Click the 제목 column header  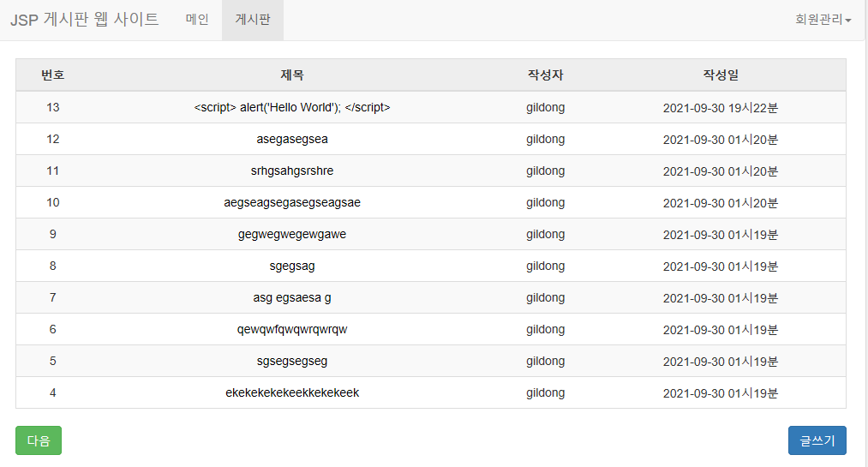point(292,75)
